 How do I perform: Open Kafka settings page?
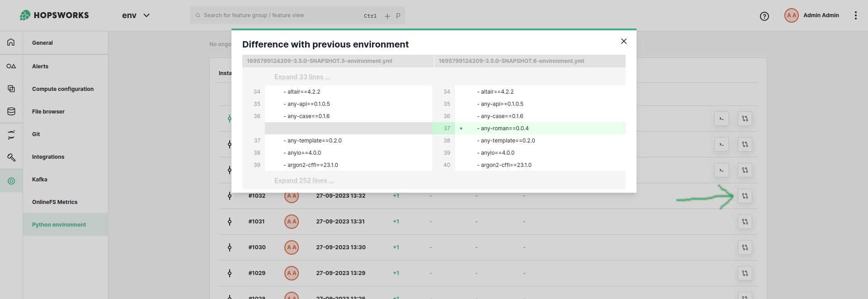(40, 180)
